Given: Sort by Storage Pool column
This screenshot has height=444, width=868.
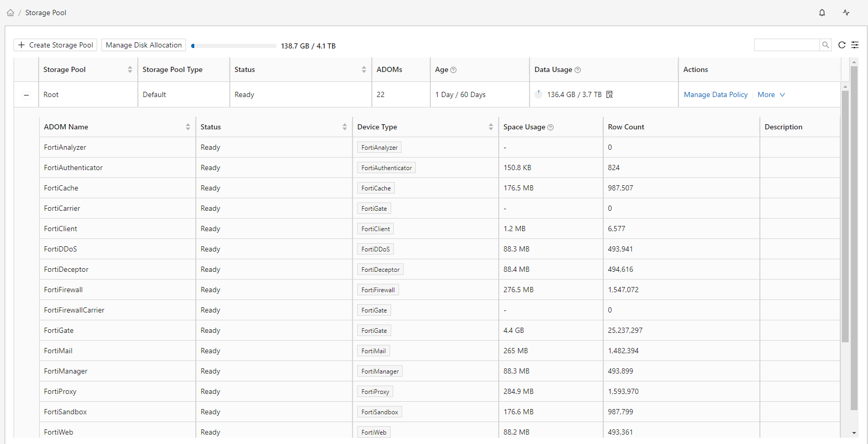Looking at the screenshot, I should click(130, 69).
